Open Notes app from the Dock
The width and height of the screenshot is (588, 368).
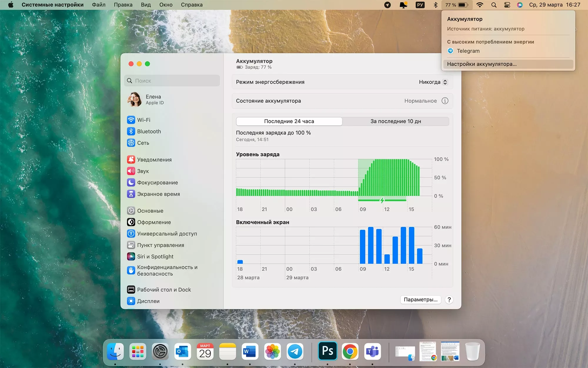[x=228, y=352]
